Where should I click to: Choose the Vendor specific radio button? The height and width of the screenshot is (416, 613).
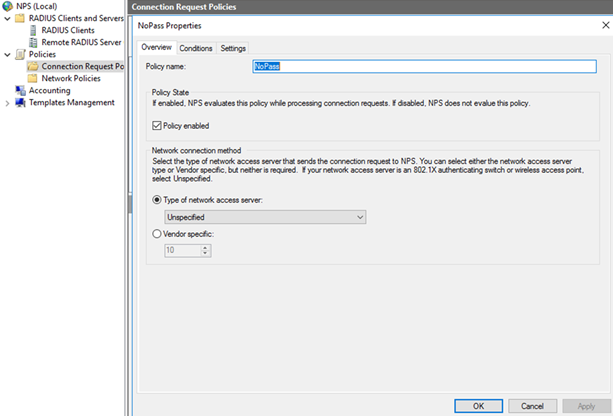click(x=156, y=233)
